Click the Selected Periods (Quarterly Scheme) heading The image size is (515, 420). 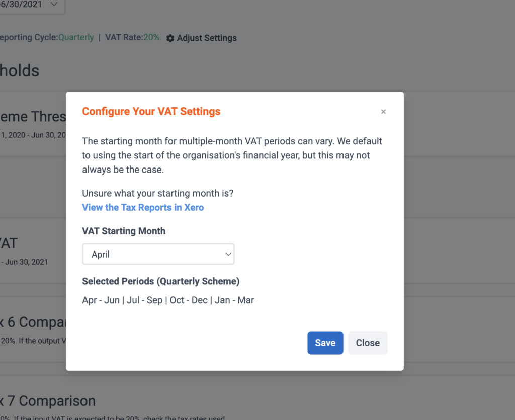coord(160,281)
